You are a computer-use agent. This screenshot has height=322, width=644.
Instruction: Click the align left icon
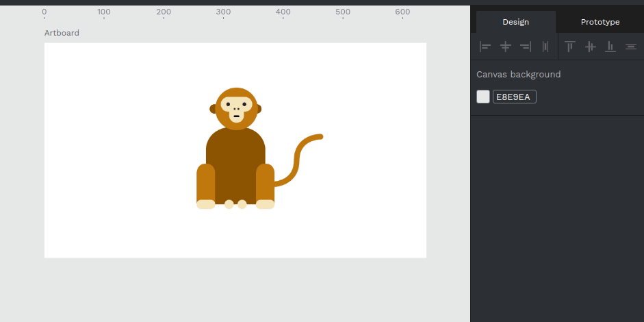(485, 47)
